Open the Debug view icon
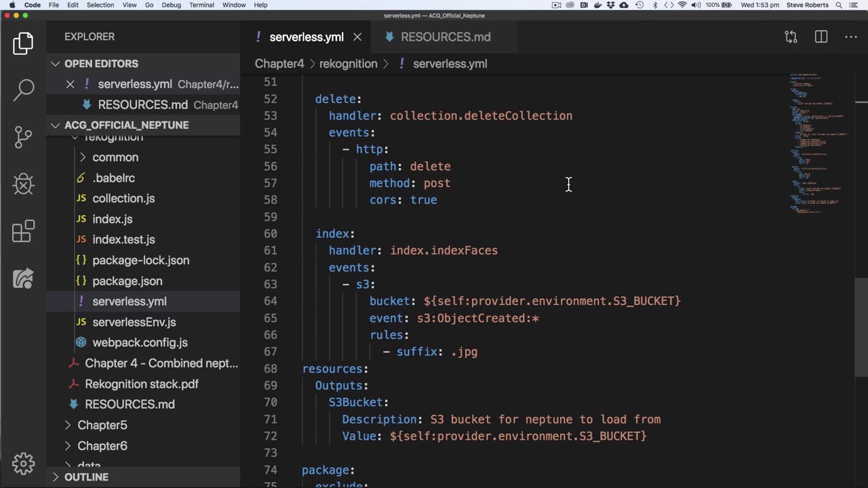This screenshot has height=488, width=868. click(23, 184)
